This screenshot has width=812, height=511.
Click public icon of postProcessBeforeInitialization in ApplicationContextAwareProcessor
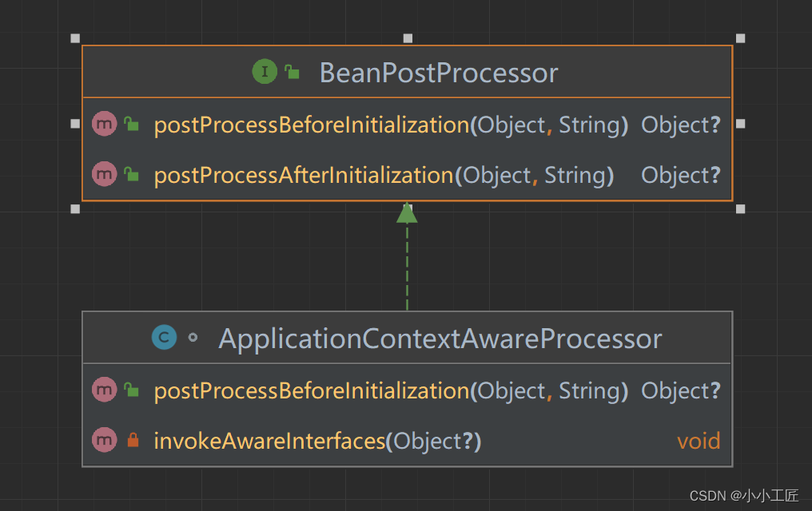coord(132,390)
